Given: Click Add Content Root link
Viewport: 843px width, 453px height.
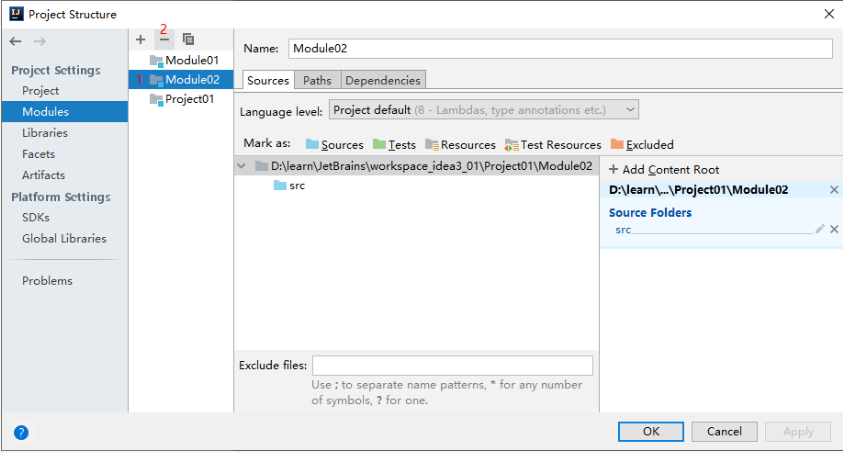Looking at the screenshot, I should (664, 170).
